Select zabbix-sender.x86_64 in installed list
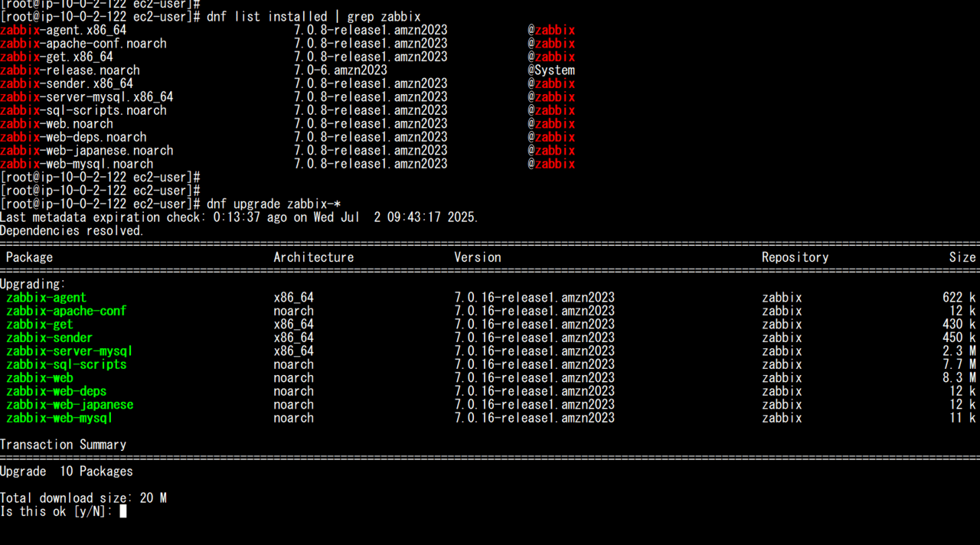This screenshot has height=545, width=980. point(67,83)
